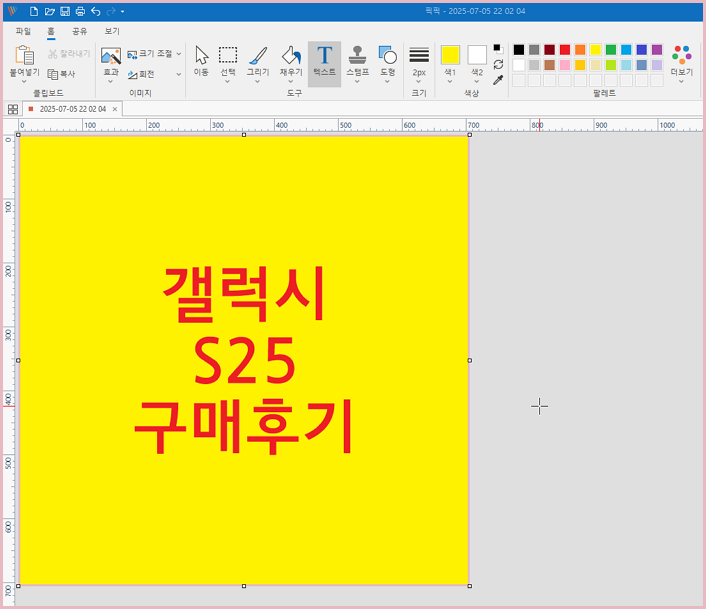Click the canvas bottom-center resize handle
Viewport: 706px width, 609px height.
(244, 586)
